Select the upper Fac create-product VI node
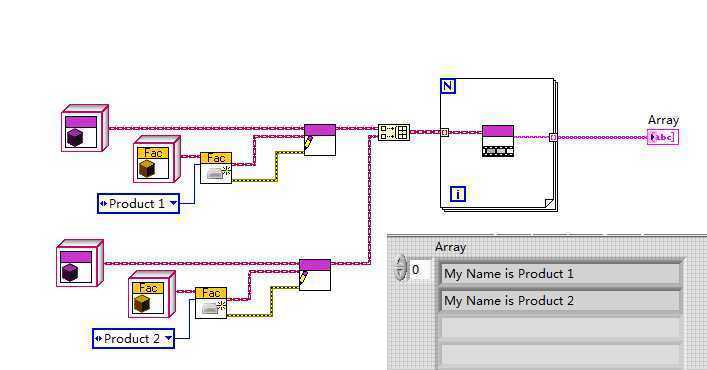Viewport: 707px width, 370px height. coord(216,168)
